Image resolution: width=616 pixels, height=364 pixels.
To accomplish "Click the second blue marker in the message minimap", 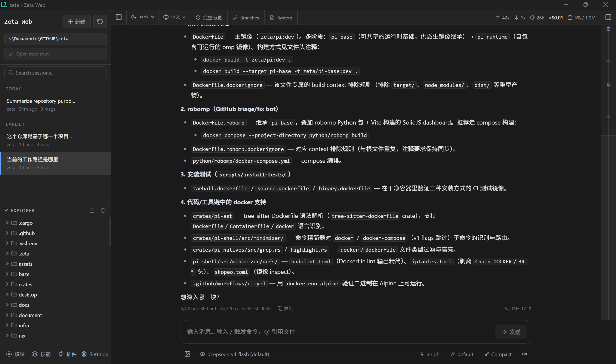I will pyautogui.click(x=608, y=84).
